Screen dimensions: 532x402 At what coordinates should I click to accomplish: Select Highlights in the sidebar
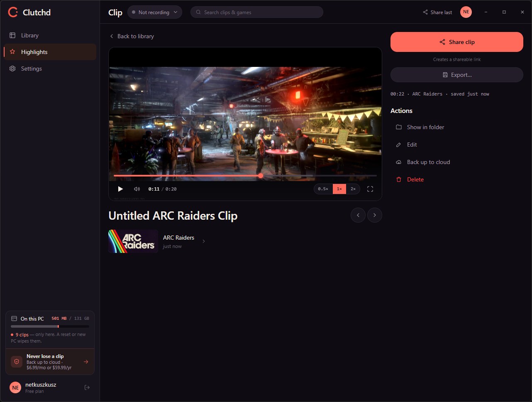pos(50,52)
